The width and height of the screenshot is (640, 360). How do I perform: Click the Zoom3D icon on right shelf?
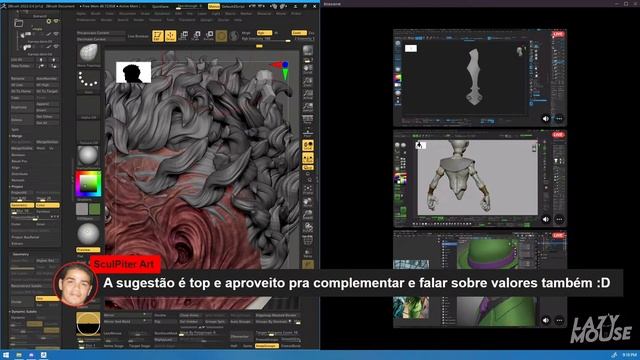tap(308, 214)
